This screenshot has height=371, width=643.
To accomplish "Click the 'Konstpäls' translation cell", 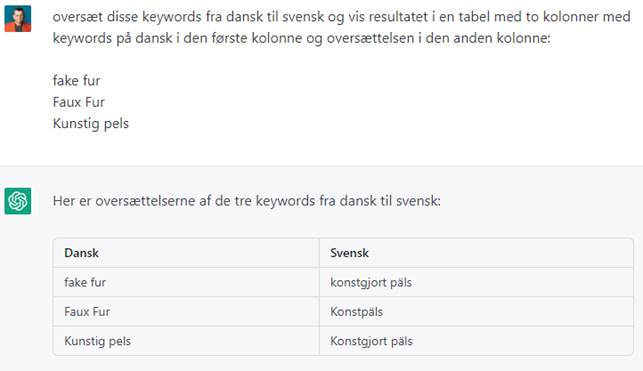I will 476,312.
